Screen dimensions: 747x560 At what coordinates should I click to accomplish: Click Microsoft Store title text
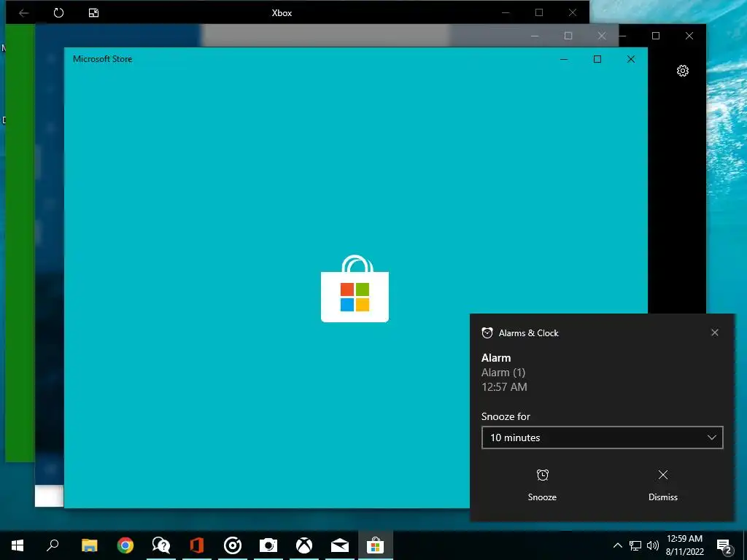pyautogui.click(x=102, y=59)
